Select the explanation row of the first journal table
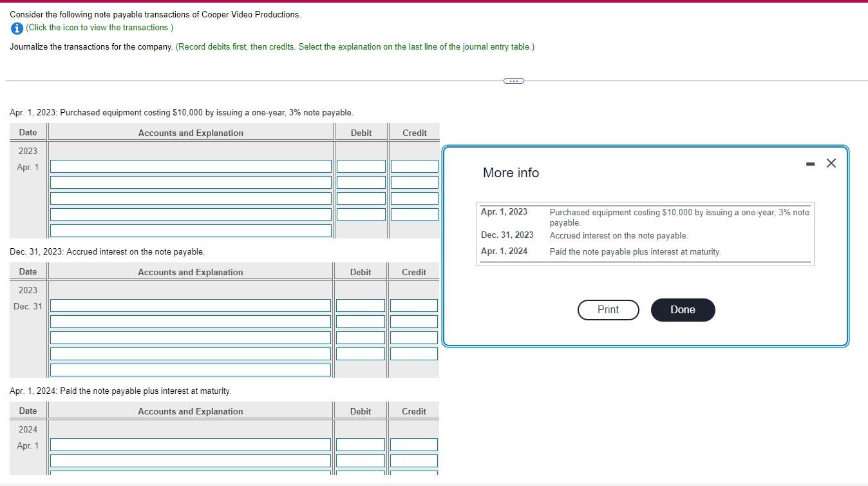Image resolution: width=868 pixels, height=486 pixels. click(190, 230)
